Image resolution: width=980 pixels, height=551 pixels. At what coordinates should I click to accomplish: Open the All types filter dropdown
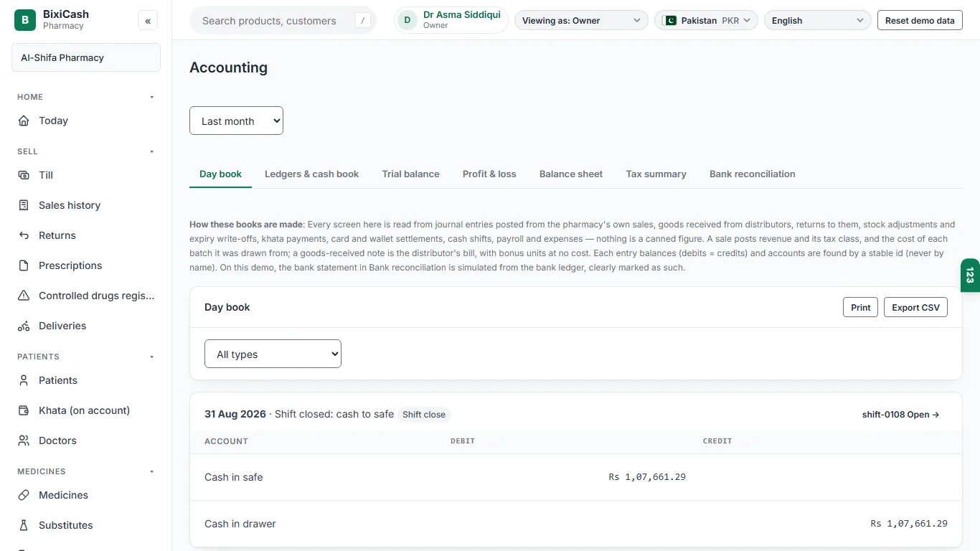[x=273, y=354]
